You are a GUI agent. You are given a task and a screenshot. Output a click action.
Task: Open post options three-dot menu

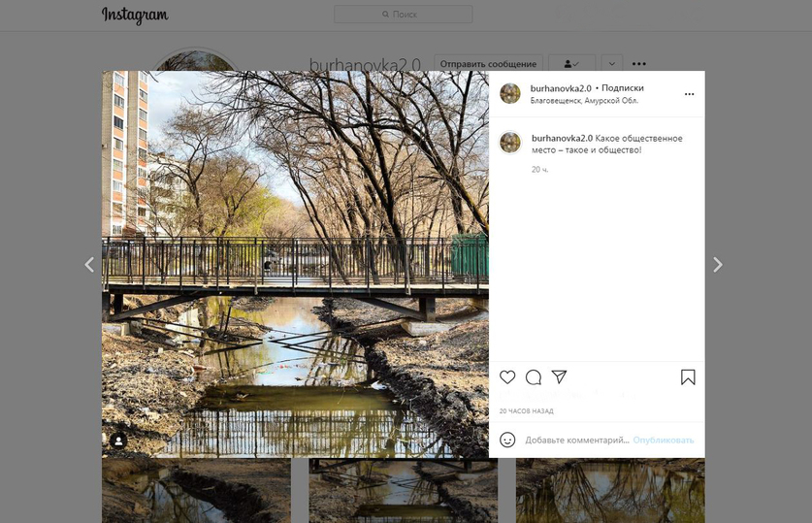click(x=689, y=94)
